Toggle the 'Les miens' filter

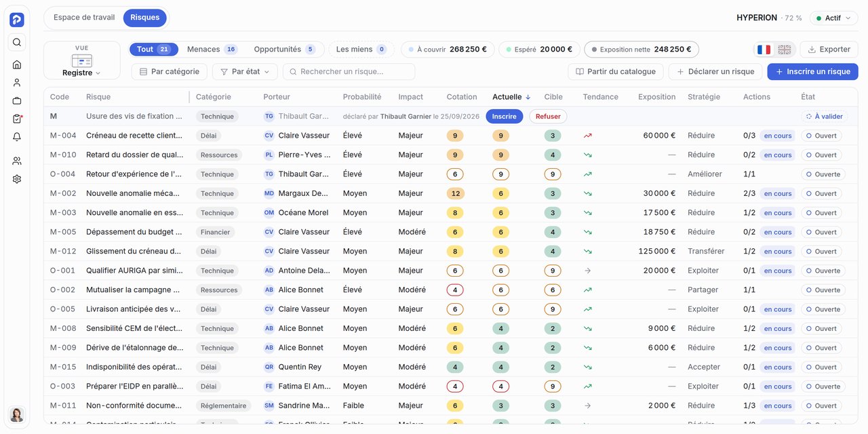pyautogui.click(x=361, y=50)
